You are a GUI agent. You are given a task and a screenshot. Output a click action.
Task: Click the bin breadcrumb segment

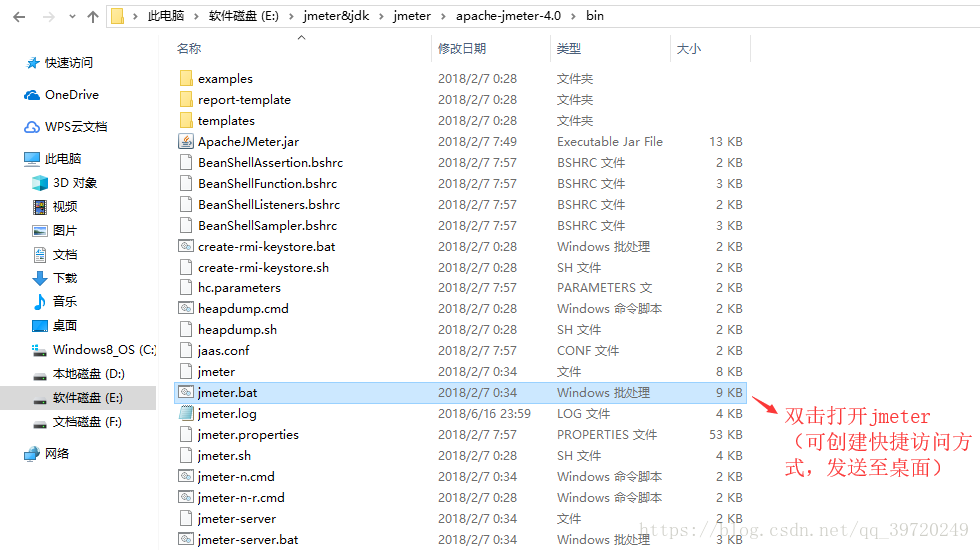(x=595, y=16)
